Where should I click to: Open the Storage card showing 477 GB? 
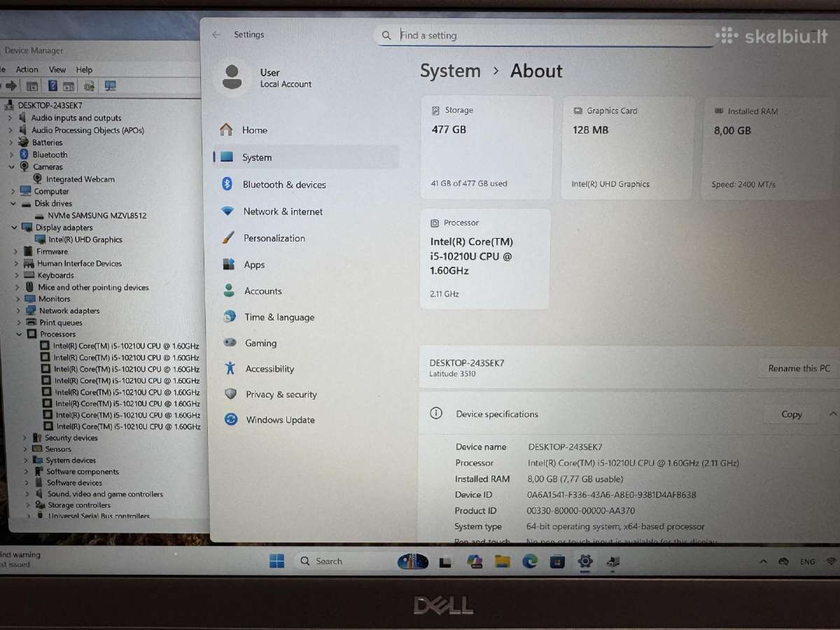pos(486,148)
